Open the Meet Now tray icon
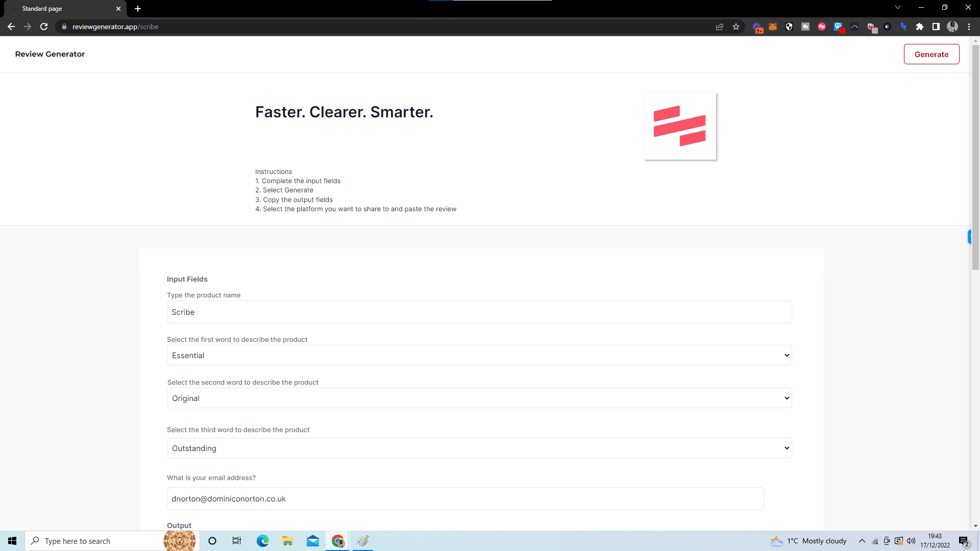Screen dimensions: 980x551 pos(887,541)
